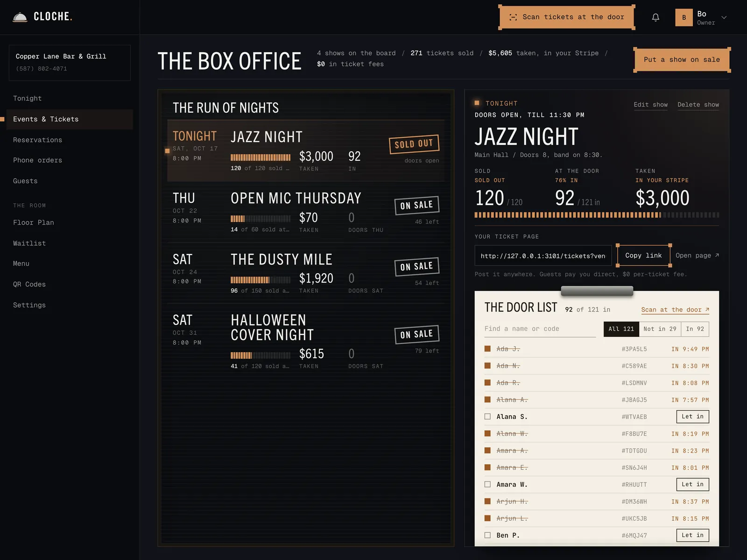Check the box for Amara W.
The width and height of the screenshot is (747, 560).
point(487,484)
